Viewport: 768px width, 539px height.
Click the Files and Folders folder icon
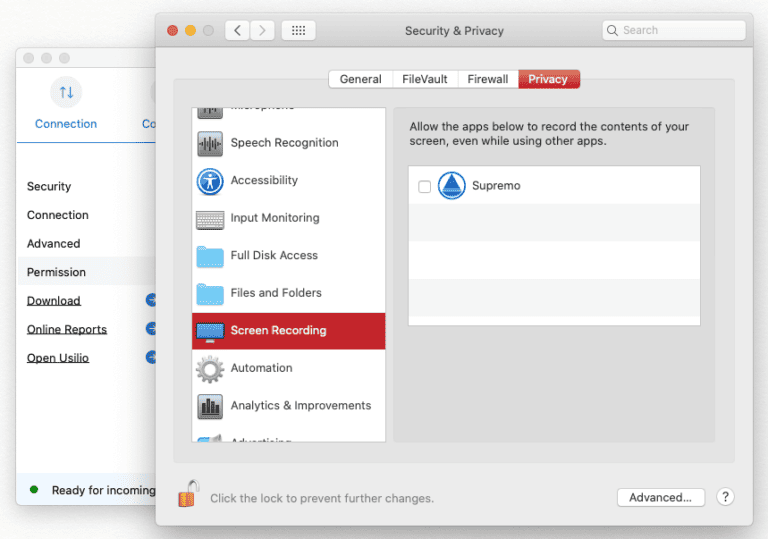(x=210, y=294)
